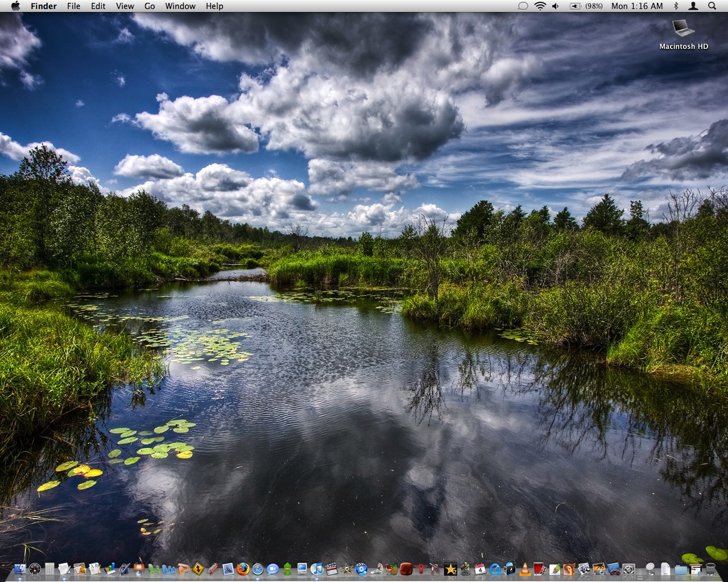Open the Wi-Fi status menu
728x582 pixels.
pos(540,6)
